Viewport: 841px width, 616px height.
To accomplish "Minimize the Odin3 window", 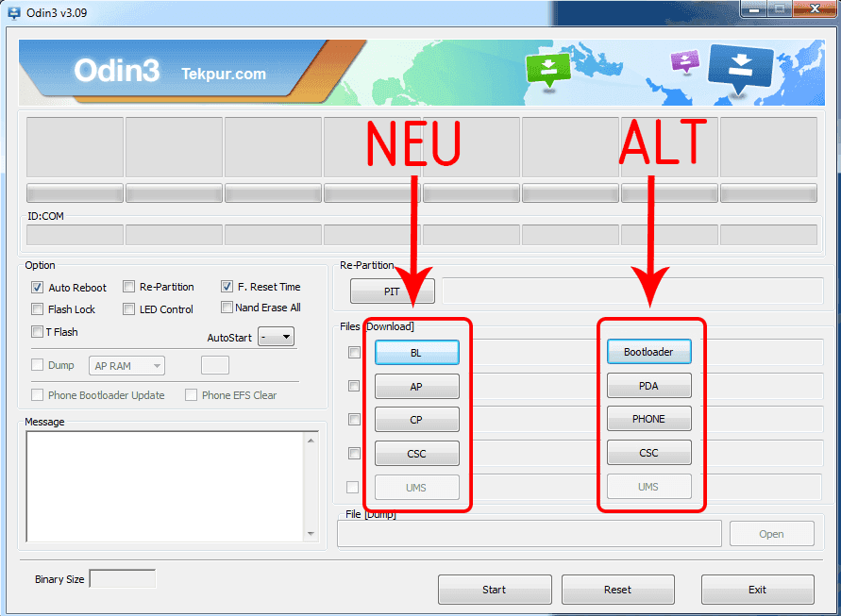I will (x=753, y=8).
